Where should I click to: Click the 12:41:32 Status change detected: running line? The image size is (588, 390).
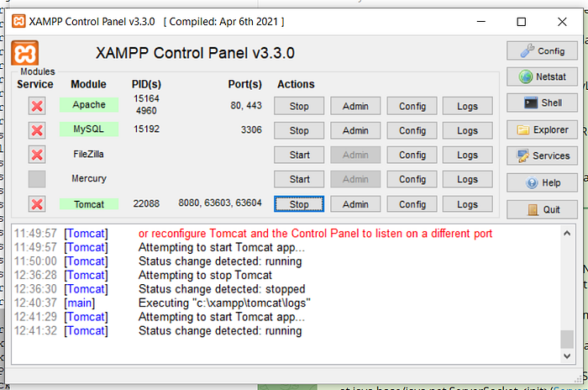(158, 330)
